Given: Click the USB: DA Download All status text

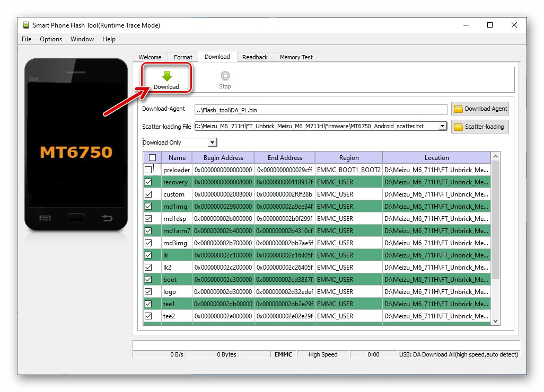Looking at the screenshot, I should pos(459,354).
